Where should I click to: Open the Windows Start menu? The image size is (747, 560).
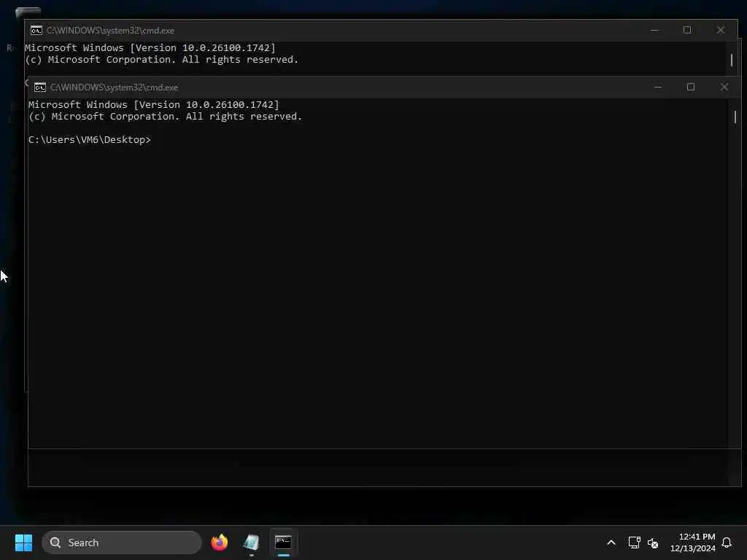[23, 542]
